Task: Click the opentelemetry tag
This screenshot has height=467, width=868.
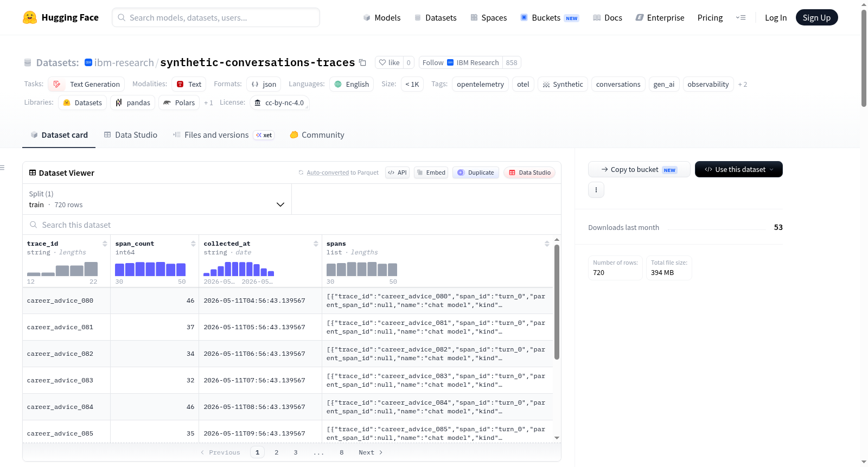Action: click(480, 84)
